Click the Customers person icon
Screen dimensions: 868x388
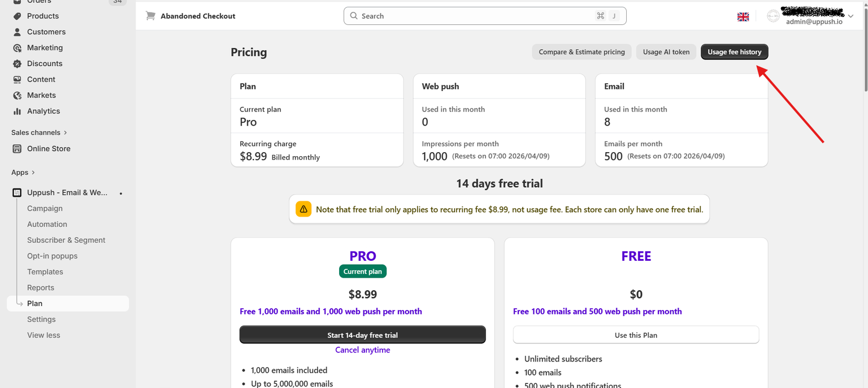pyautogui.click(x=17, y=32)
